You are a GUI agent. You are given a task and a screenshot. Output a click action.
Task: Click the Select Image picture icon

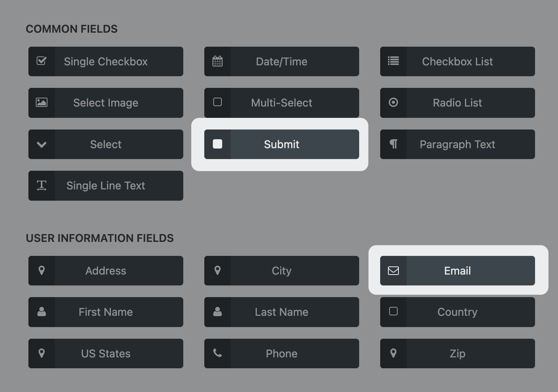tap(42, 102)
